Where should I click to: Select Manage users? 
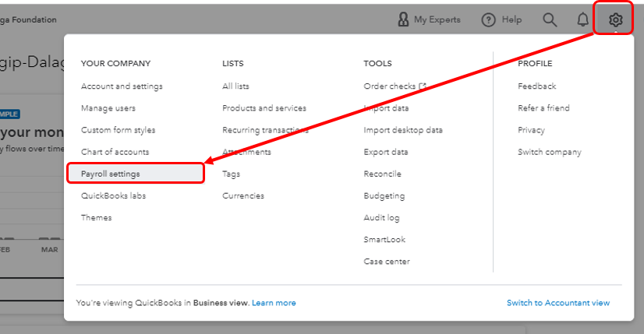click(x=108, y=108)
